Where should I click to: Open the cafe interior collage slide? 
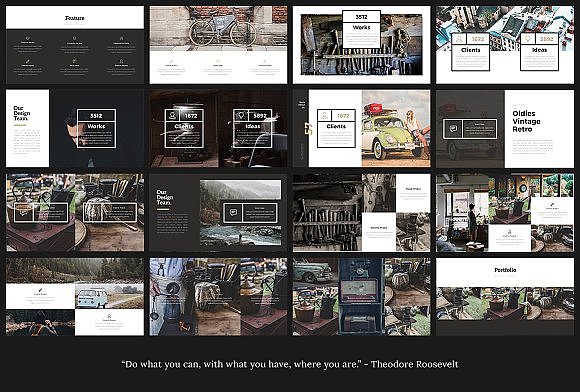point(505,213)
